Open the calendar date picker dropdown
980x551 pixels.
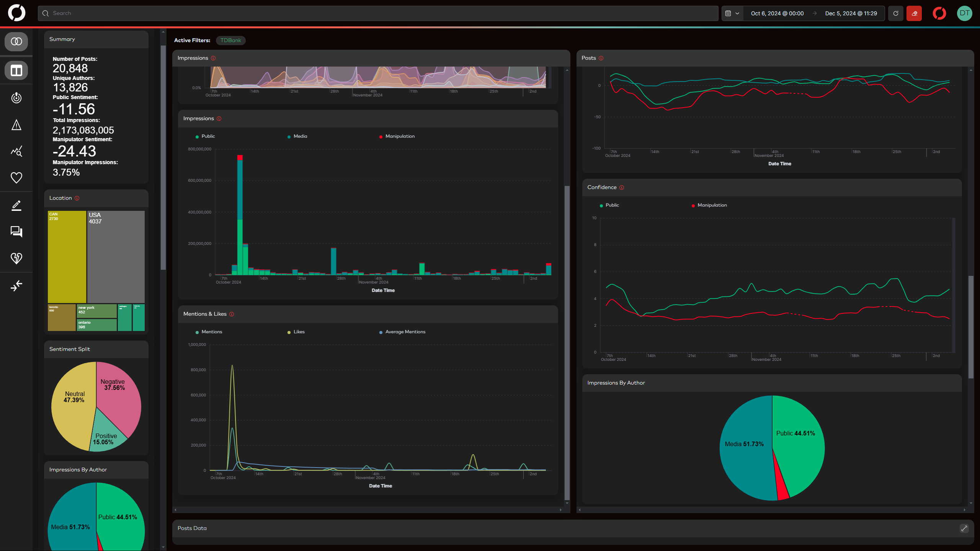(732, 13)
